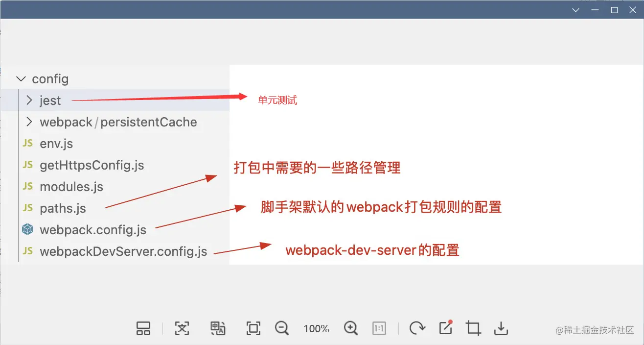
Task: Click the config folder name
Action: pyautogui.click(x=50, y=79)
